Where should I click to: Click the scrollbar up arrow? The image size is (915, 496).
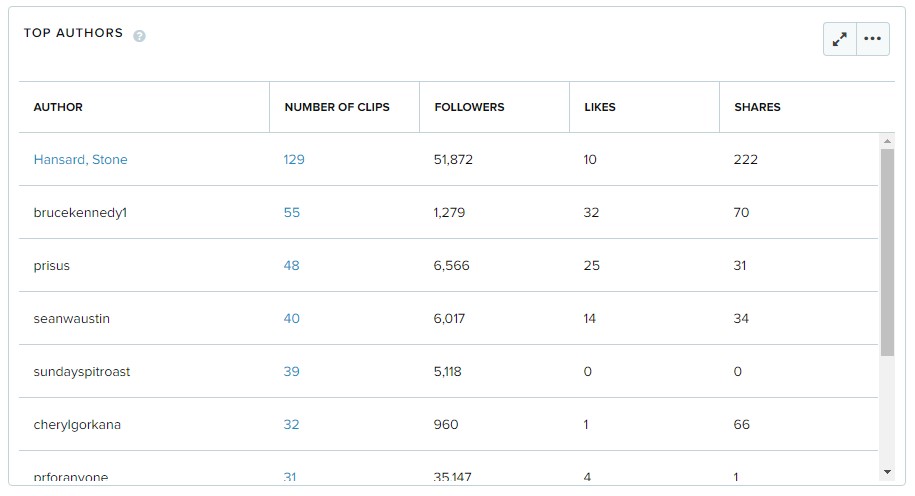887,141
